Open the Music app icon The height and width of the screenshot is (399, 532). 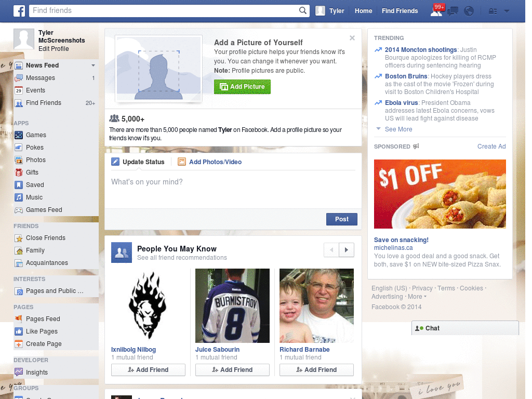tap(19, 197)
